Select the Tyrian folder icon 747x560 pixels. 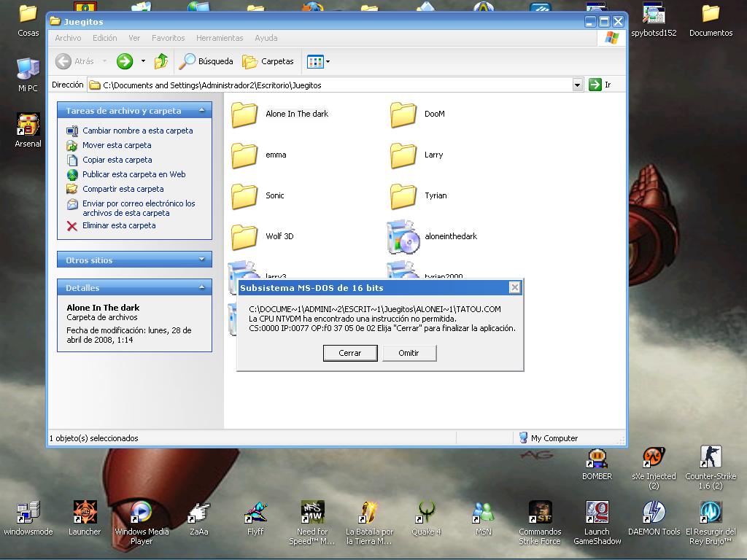coord(403,196)
